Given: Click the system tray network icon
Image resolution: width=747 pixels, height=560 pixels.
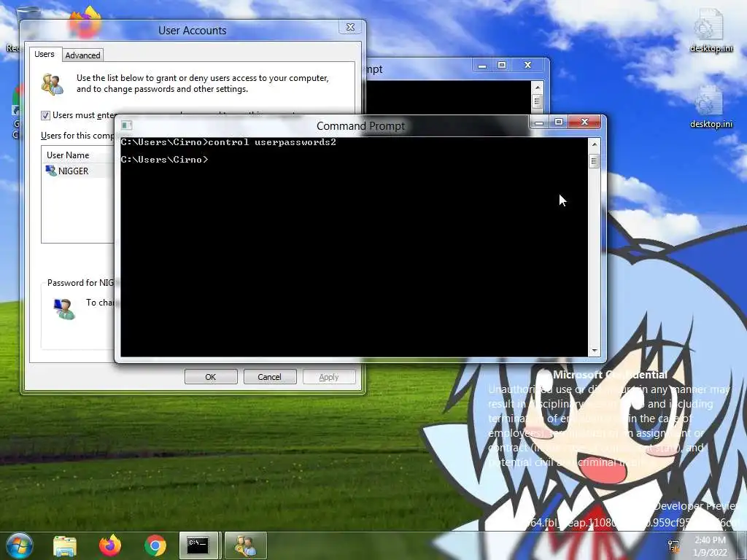Looking at the screenshot, I should [x=673, y=545].
